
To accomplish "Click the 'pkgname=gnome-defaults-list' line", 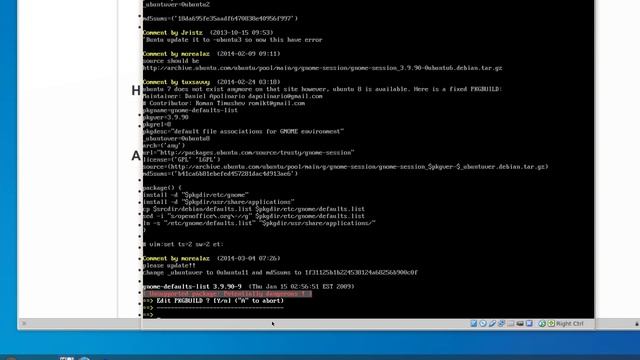I will [190, 110].
